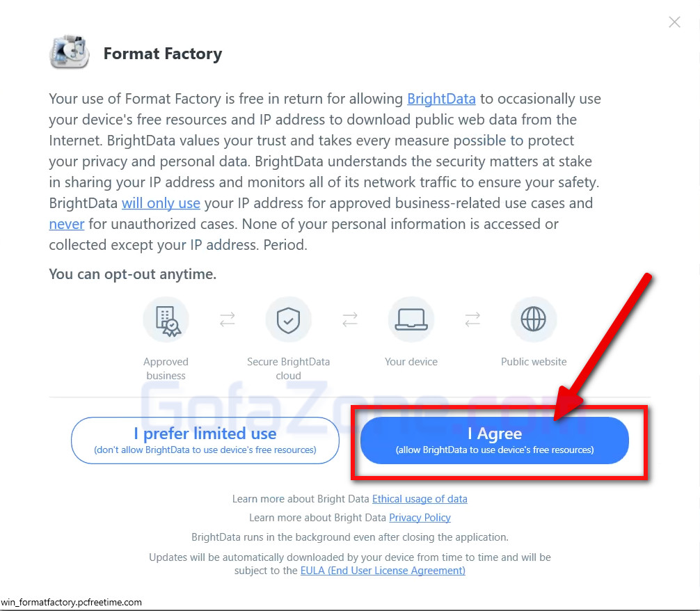View the Privacy Policy link
This screenshot has width=700, height=611.
click(420, 518)
